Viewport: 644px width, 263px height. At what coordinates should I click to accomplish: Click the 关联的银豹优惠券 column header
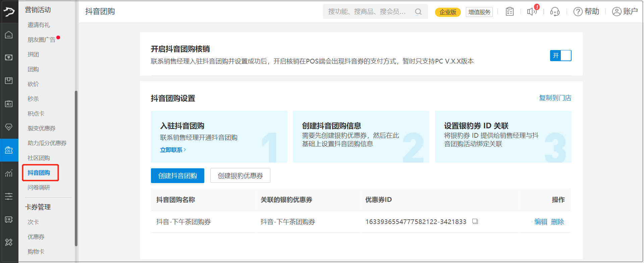point(286,200)
